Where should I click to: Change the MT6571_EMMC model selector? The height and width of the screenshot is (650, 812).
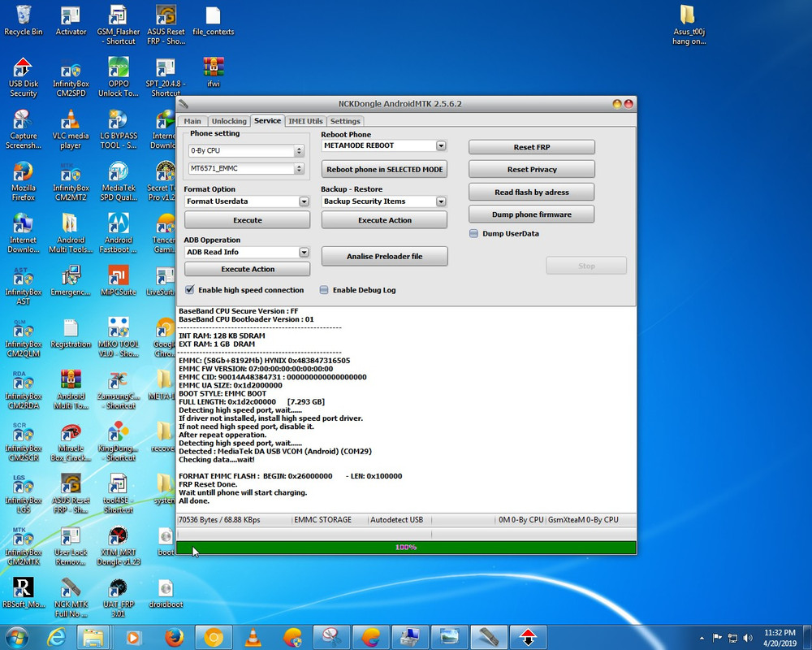[x=246, y=168]
